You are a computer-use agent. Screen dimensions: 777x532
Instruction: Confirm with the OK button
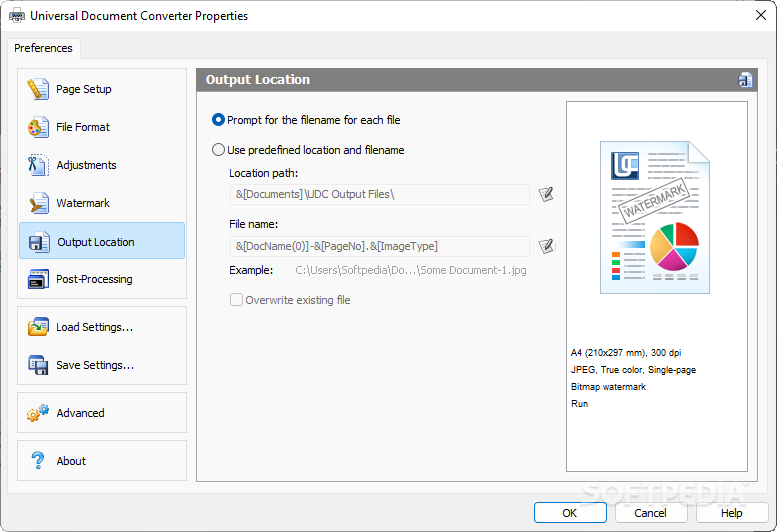point(570,513)
